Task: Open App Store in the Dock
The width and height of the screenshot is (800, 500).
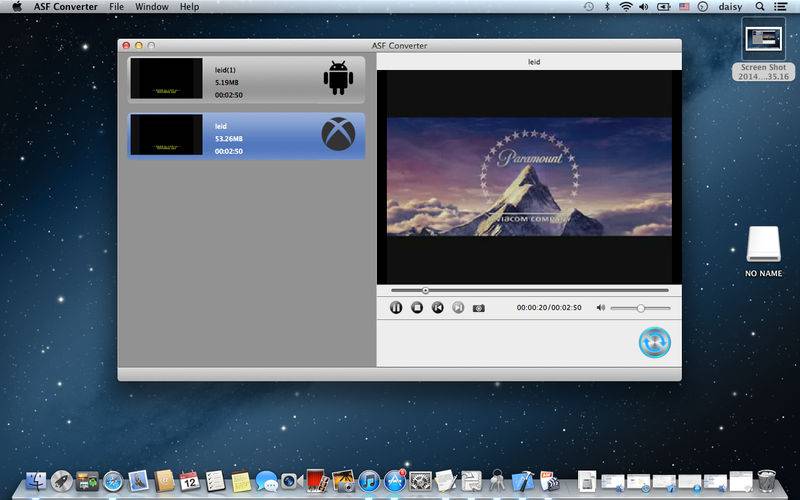Action: tap(395, 481)
